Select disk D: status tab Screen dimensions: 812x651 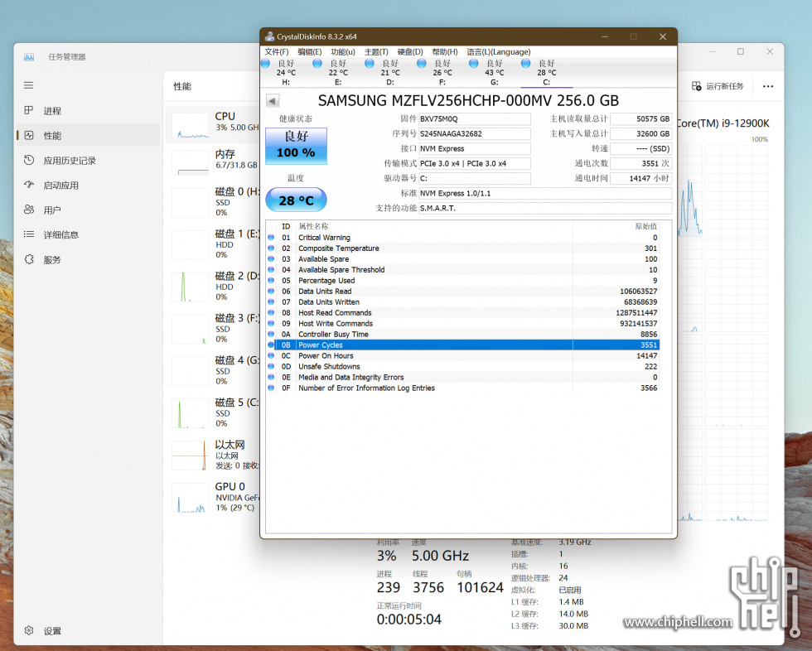(x=390, y=72)
